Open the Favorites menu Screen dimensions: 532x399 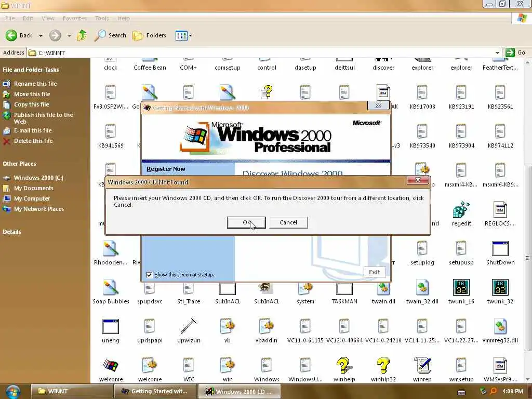(75, 18)
